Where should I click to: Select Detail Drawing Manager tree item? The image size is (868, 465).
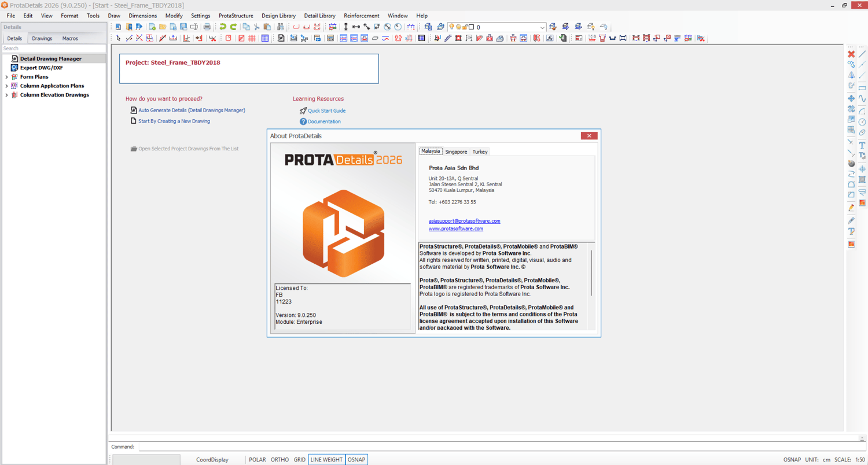(x=51, y=59)
